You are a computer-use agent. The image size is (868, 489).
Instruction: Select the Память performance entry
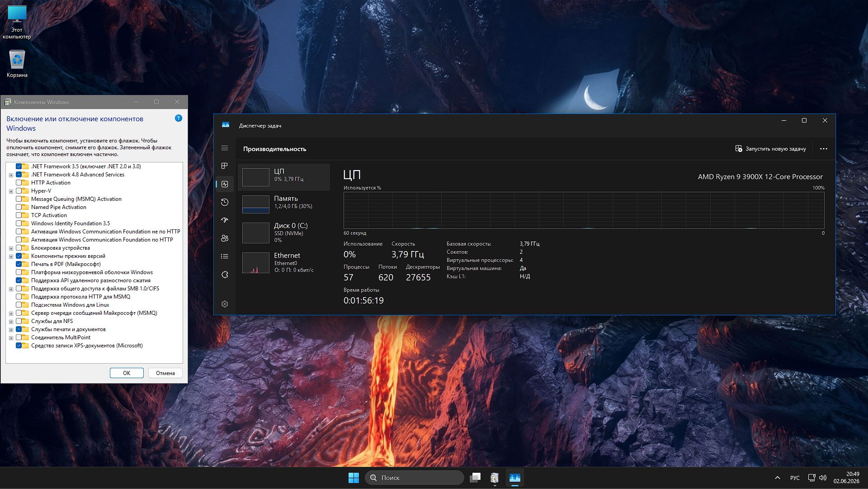pyautogui.click(x=284, y=204)
